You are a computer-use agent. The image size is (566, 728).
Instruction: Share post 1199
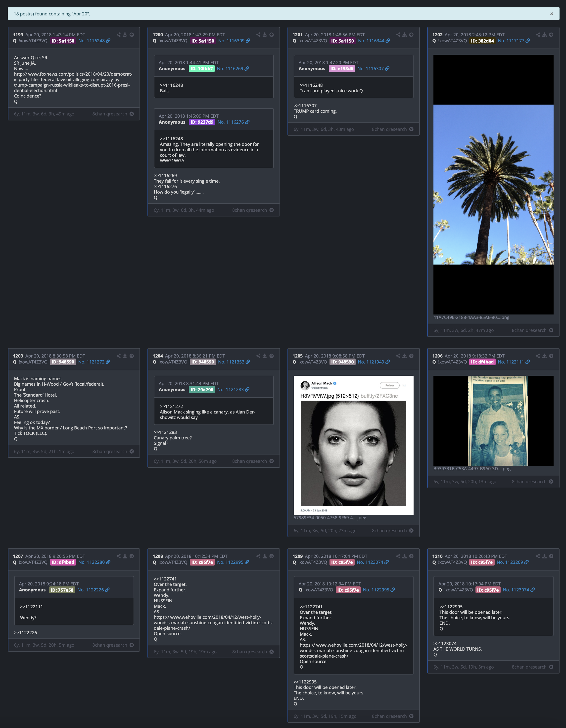(119, 35)
